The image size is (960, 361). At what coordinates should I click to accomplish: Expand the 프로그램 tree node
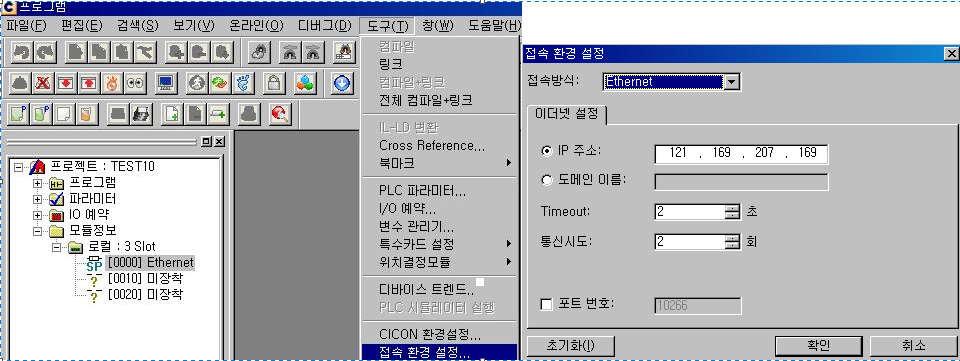click(x=38, y=183)
